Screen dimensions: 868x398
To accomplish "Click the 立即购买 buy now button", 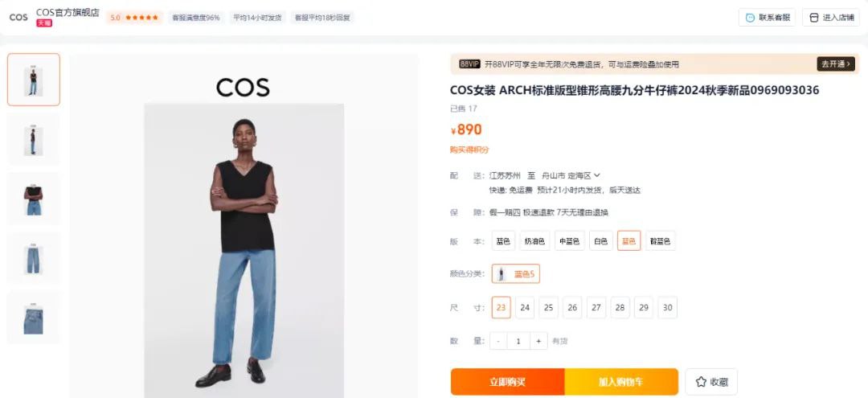I will tap(508, 382).
